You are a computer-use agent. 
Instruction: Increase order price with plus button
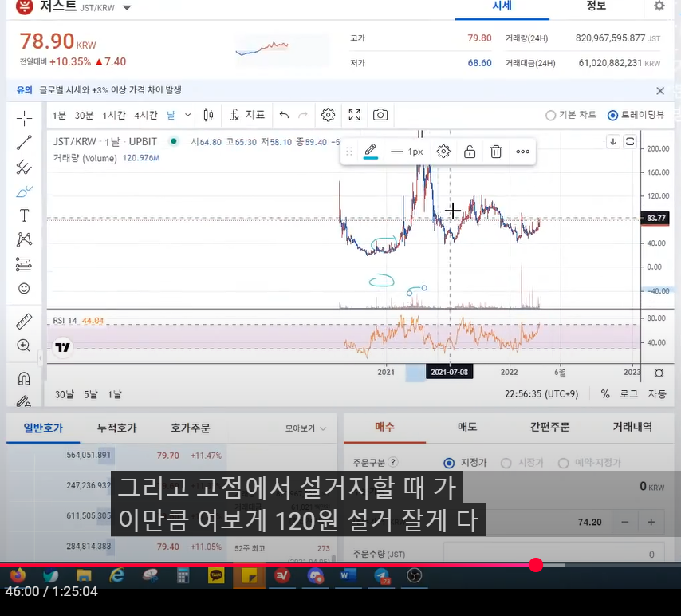pyautogui.click(x=651, y=522)
